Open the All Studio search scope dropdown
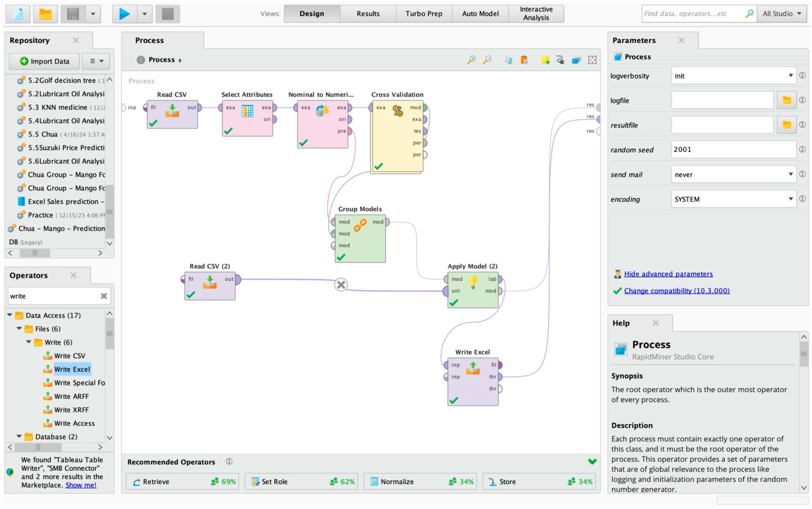The height and width of the screenshot is (509, 812). click(x=781, y=14)
